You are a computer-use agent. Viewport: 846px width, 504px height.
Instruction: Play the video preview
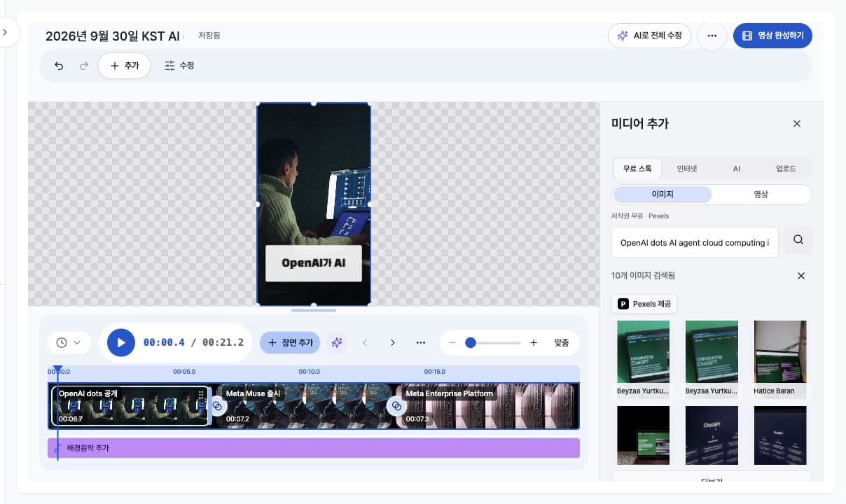click(x=121, y=343)
